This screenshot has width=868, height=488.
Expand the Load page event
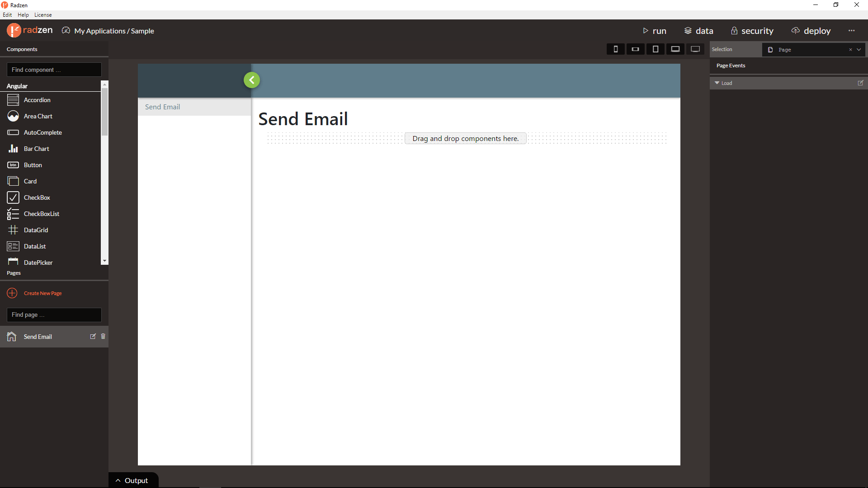pyautogui.click(x=717, y=83)
